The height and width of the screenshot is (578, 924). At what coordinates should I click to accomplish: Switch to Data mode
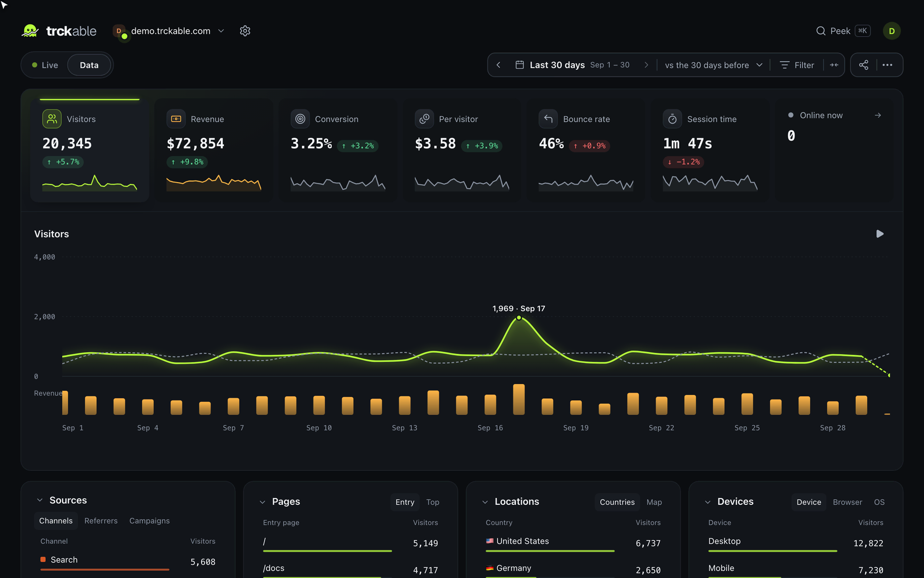click(x=89, y=65)
